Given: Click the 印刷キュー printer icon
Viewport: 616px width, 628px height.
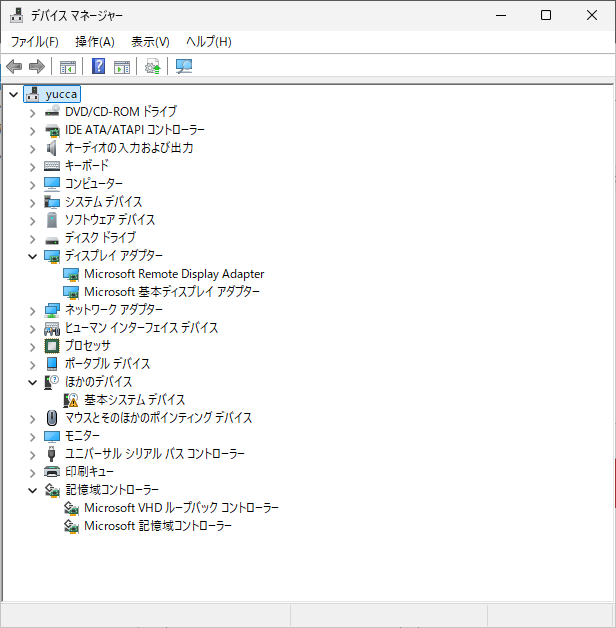Looking at the screenshot, I should (52, 472).
